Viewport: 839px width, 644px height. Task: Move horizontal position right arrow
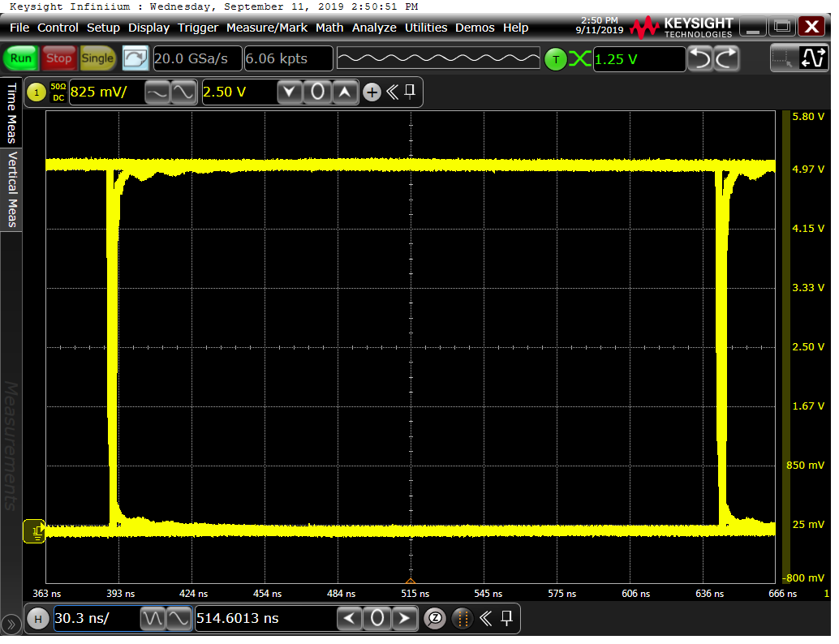405,619
